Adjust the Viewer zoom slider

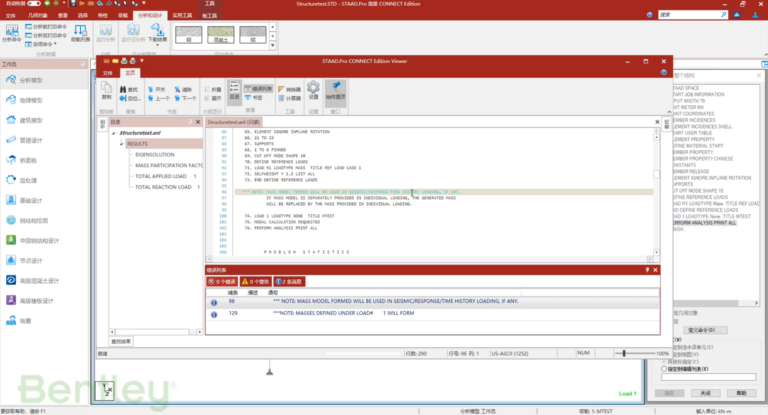[624, 353]
